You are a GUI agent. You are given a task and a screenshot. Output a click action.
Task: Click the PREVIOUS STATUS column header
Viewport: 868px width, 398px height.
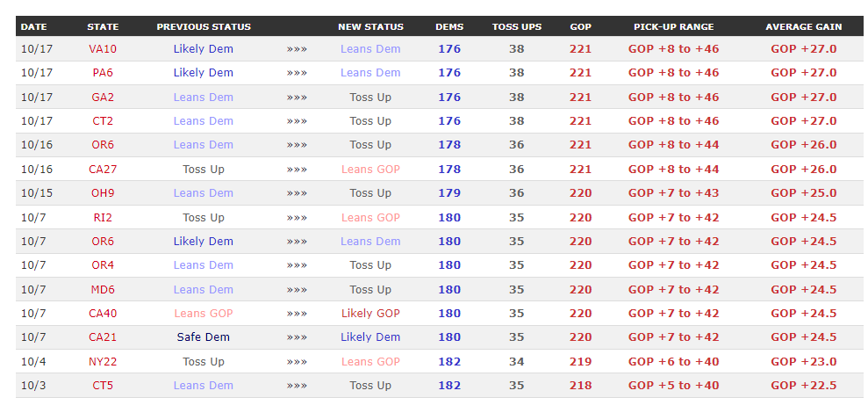tap(204, 27)
